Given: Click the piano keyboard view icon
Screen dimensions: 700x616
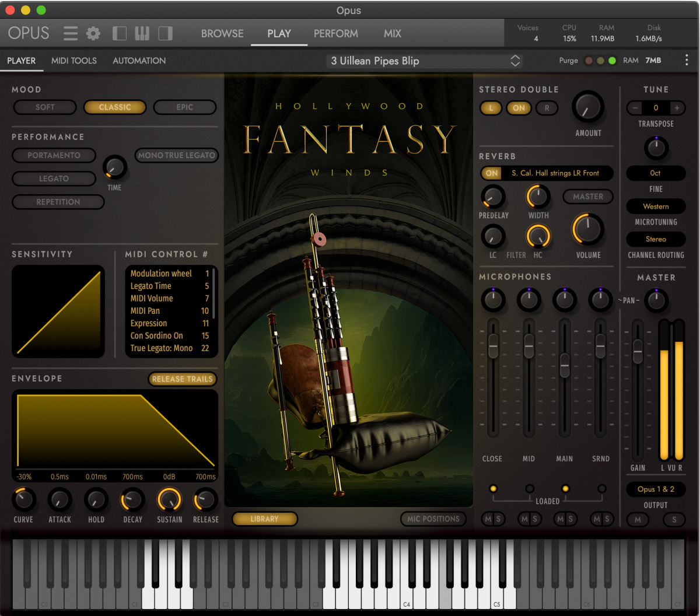Looking at the screenshot, I should (142, 33).
